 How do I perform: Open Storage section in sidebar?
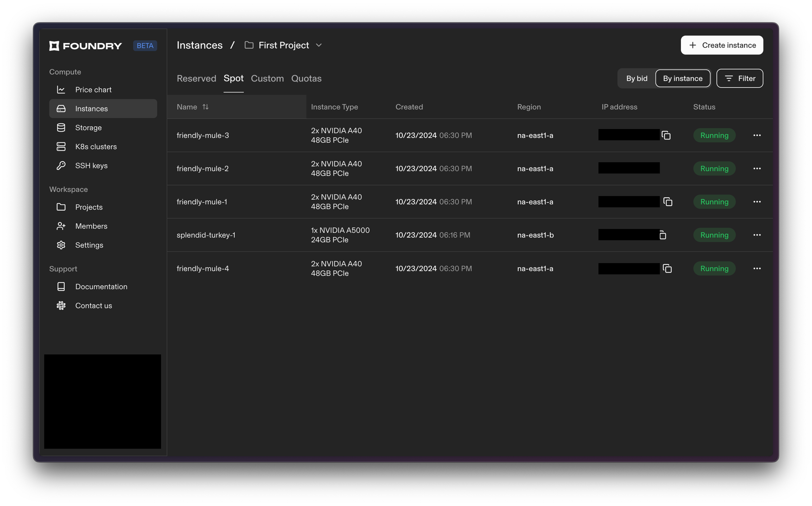88,128
